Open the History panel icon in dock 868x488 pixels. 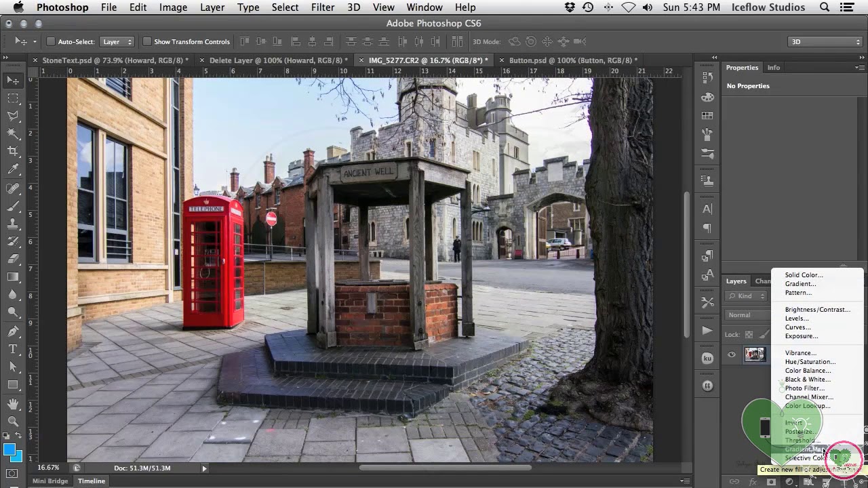707,77
